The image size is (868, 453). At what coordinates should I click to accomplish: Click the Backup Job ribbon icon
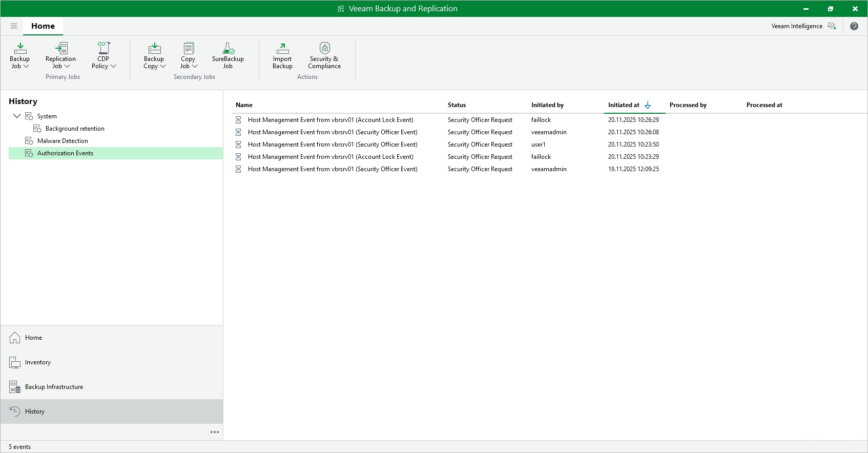20,48
